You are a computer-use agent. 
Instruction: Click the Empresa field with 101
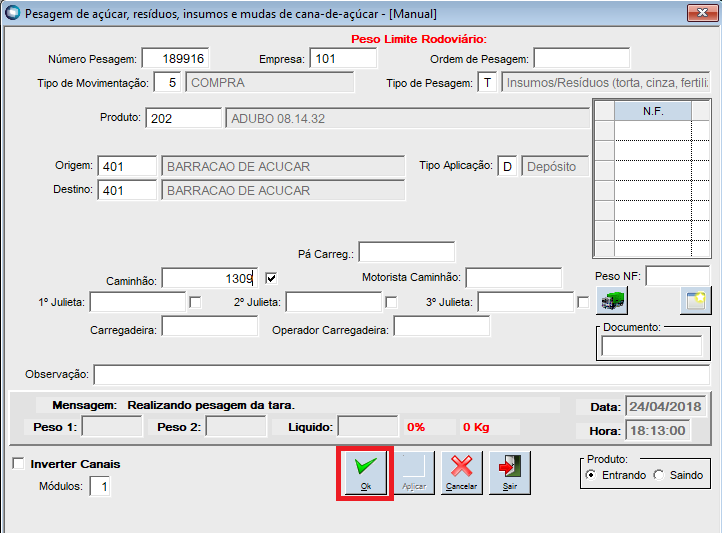click(x=343, y=58)
